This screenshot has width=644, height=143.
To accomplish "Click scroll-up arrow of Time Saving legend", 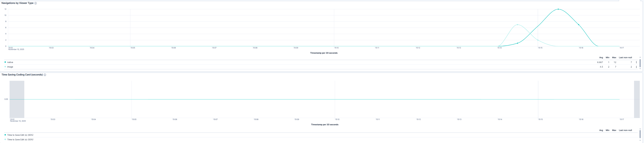I will pos(640,129).
